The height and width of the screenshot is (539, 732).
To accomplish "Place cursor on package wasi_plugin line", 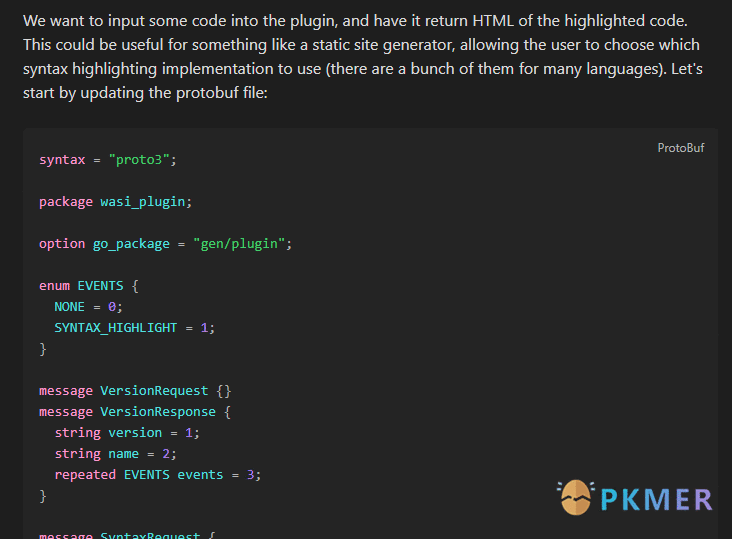I will (x=115, y=201).
